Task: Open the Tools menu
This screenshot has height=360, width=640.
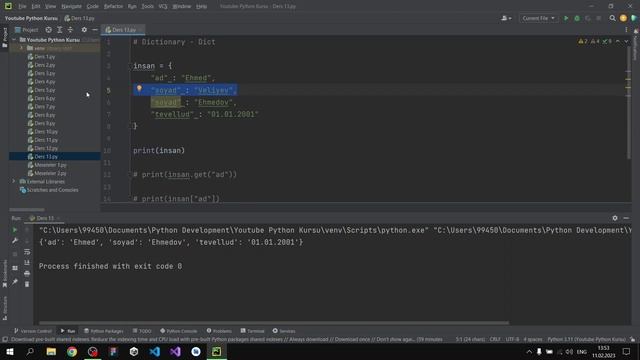Action: [x=147, y=6]
